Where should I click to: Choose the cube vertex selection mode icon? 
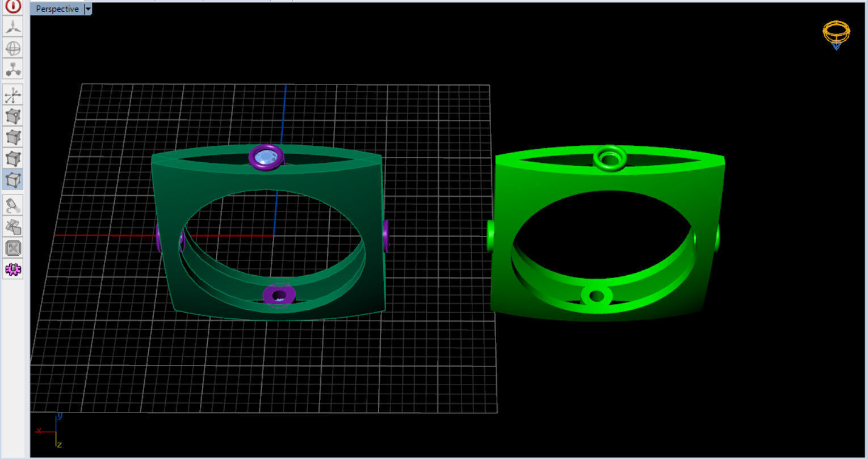[x=13, y=116]
